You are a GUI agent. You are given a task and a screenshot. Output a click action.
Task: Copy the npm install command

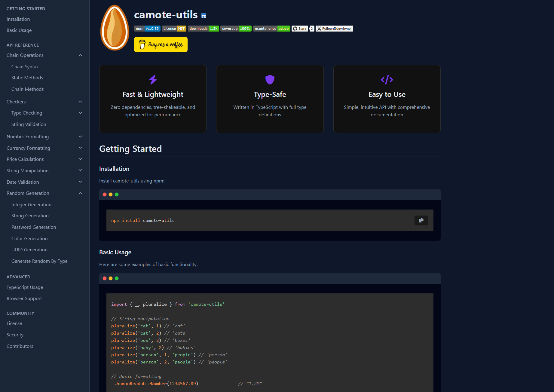421,220
